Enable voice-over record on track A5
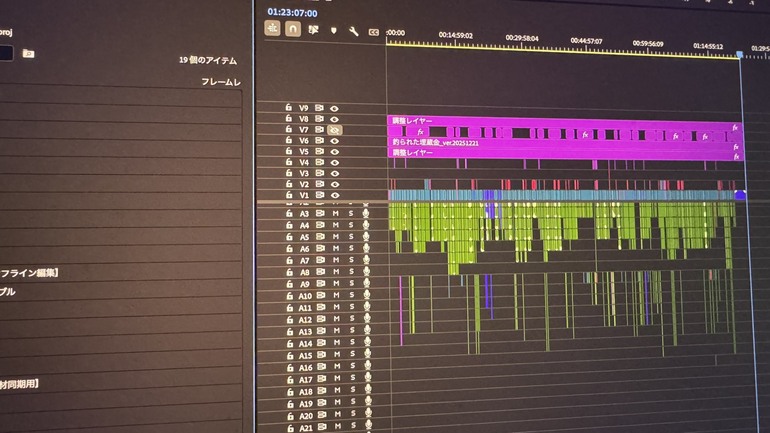The image size is (770, 433). pos(366,237)
